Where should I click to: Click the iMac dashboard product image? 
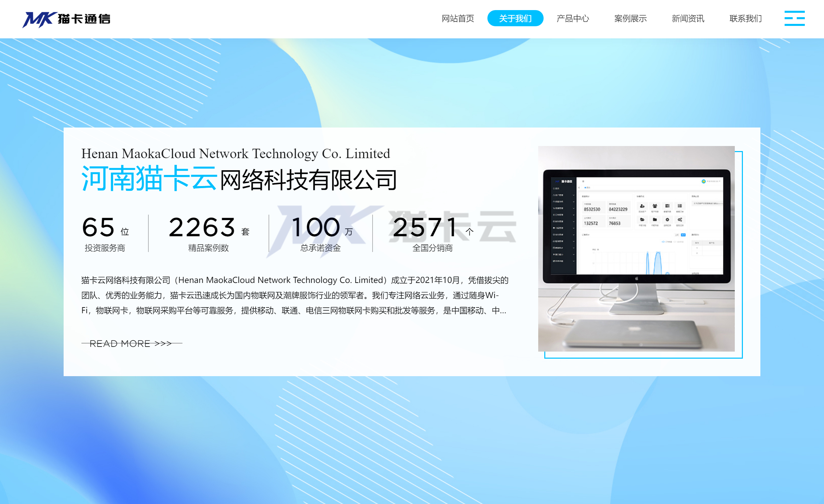click(636, 249)
